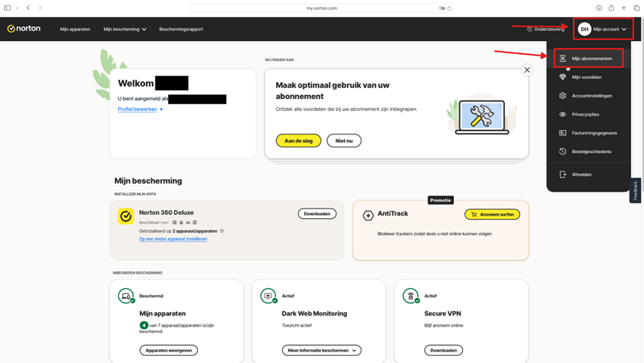Click the Mijn voordelen diamond icon

(563, 76)
